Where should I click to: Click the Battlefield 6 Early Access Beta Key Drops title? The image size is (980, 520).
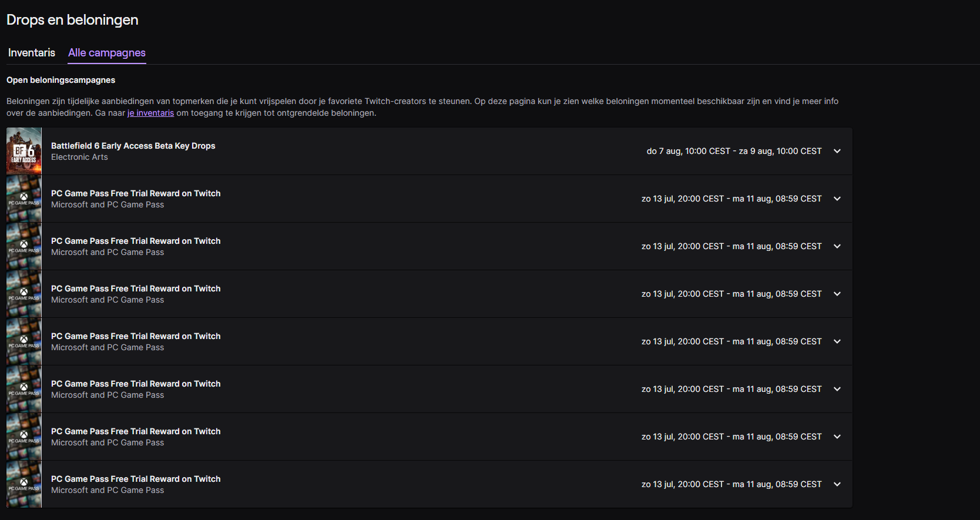click(133, 146)
